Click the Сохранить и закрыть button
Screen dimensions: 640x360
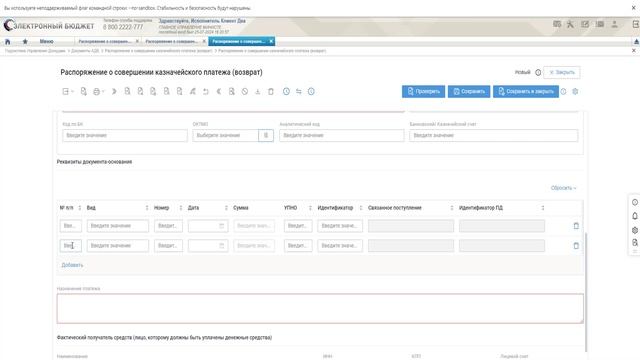[526, 91]
